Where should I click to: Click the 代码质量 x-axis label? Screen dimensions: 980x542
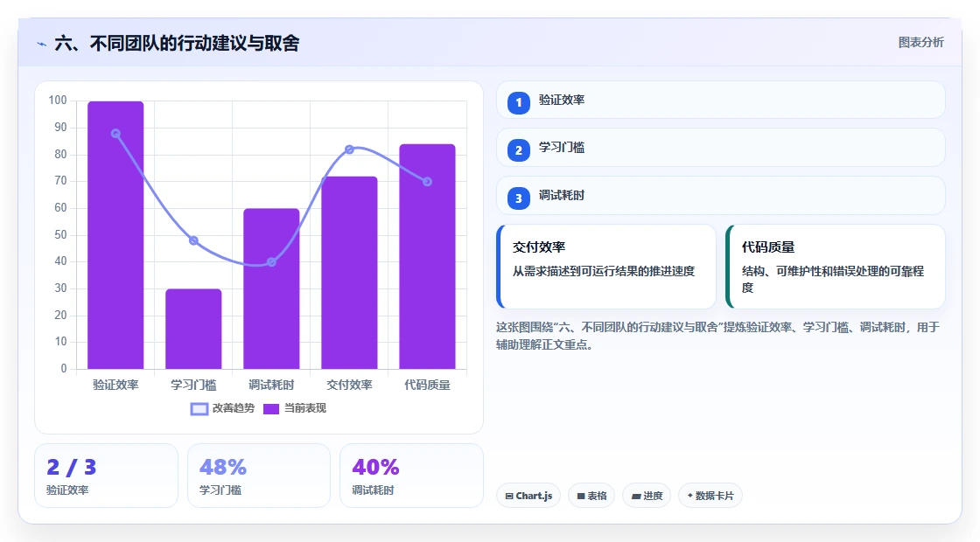[428, 386]
